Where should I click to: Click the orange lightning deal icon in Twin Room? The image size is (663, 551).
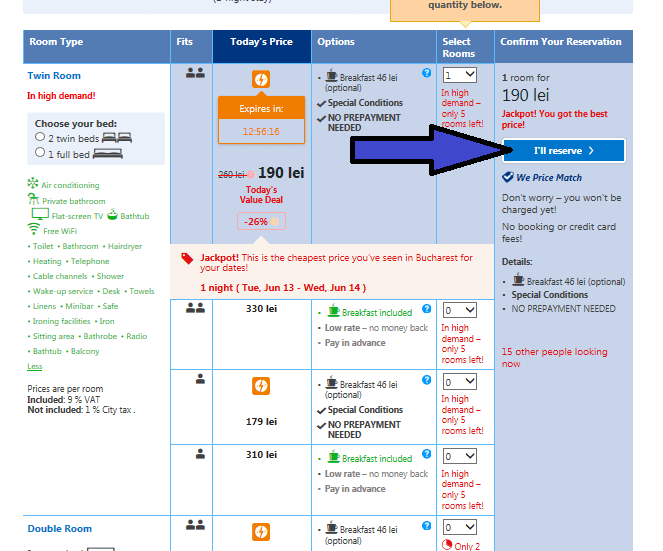260,79
